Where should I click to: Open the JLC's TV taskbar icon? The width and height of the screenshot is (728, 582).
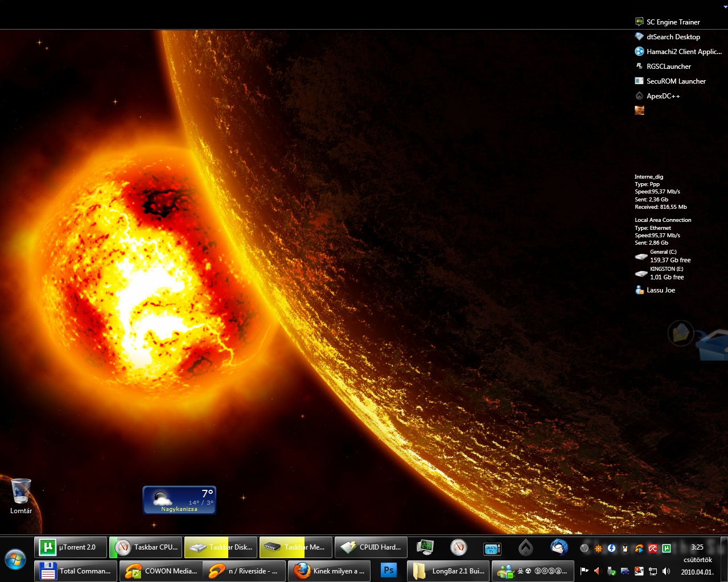(492, 548)
